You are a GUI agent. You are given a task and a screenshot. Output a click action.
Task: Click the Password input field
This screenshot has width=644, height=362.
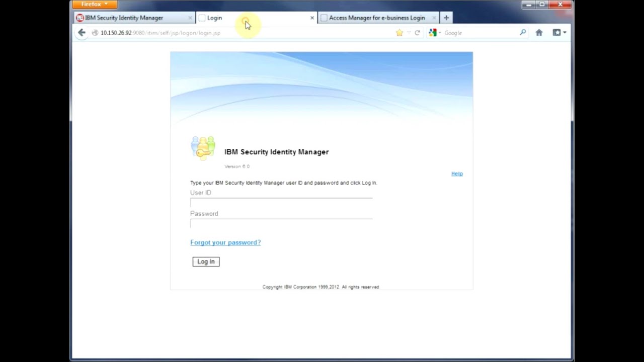point(281,224)
